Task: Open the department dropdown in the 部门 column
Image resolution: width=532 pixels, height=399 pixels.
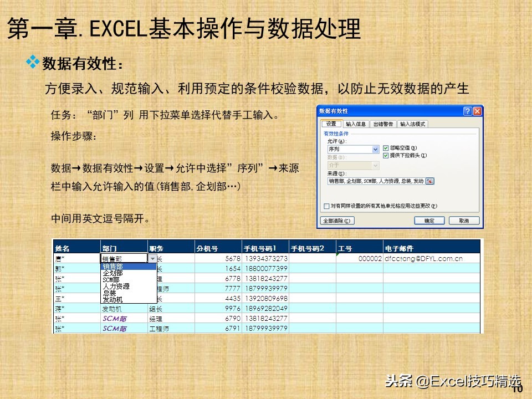Action: pos(152,258)
